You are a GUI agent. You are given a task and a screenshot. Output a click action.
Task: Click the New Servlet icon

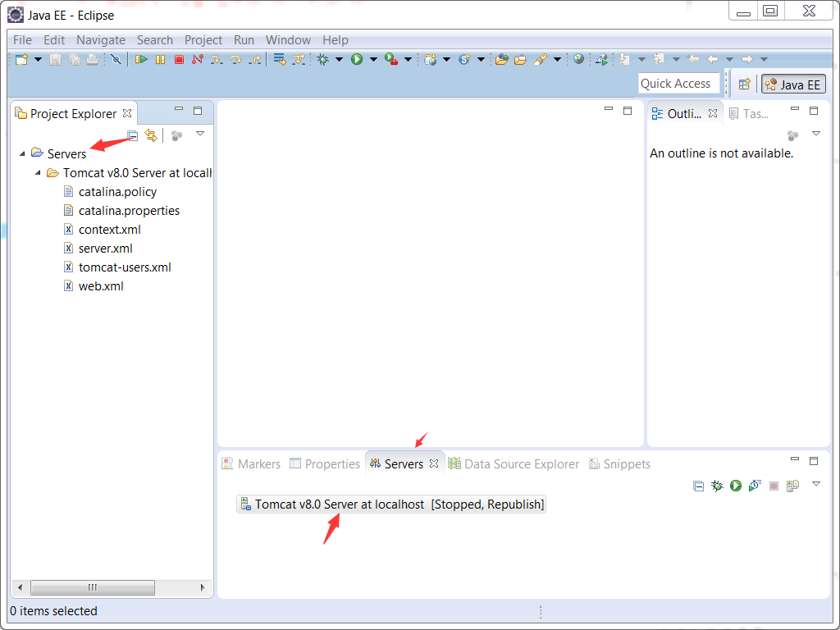[x=464, y=59]
